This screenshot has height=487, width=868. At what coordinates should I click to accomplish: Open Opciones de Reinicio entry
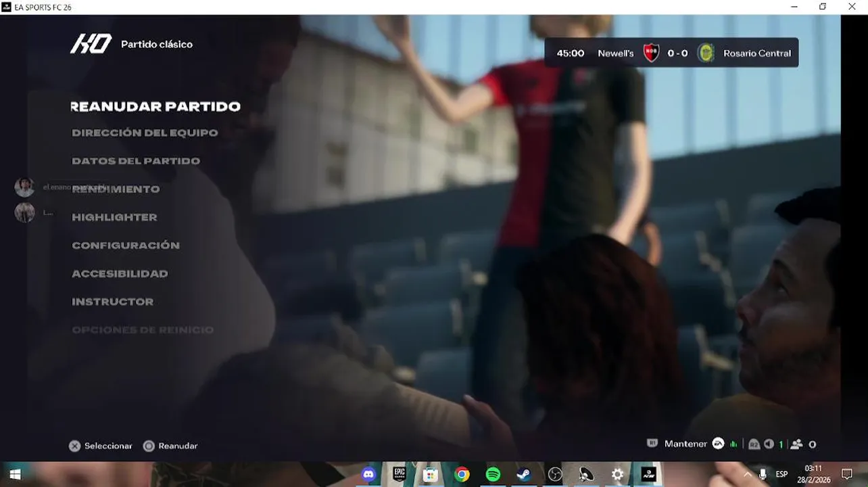tap(143, 330)
